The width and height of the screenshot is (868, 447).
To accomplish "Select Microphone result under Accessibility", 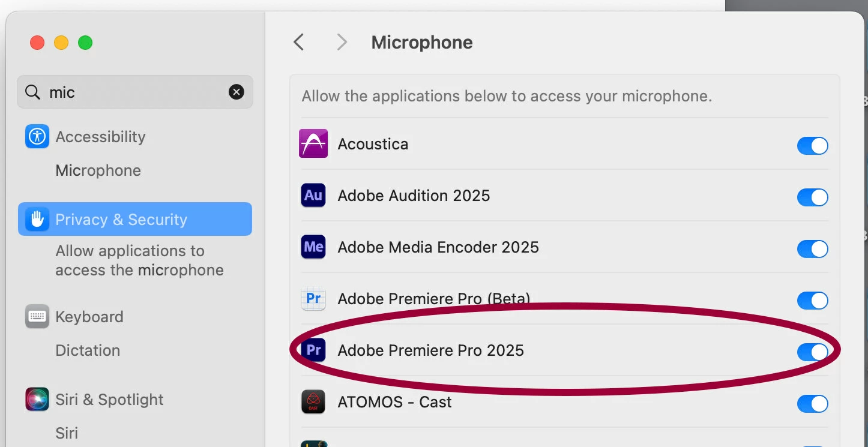I will coord(98,170).
